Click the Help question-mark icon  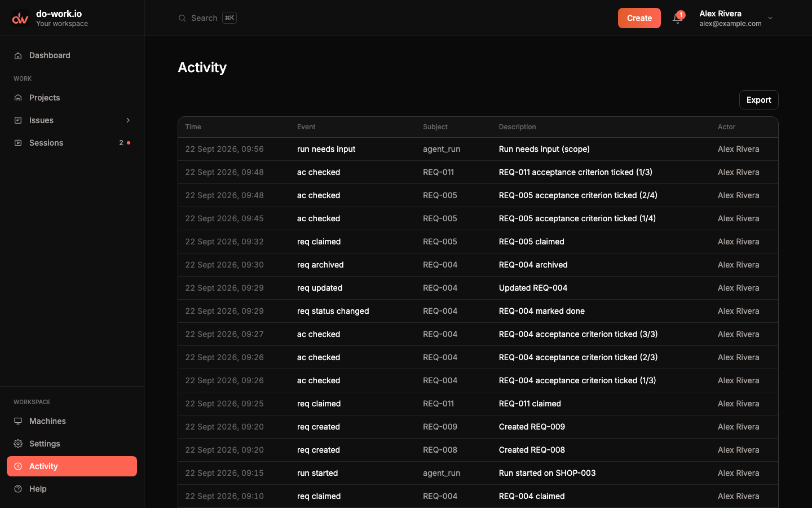(x=18, y=489)
